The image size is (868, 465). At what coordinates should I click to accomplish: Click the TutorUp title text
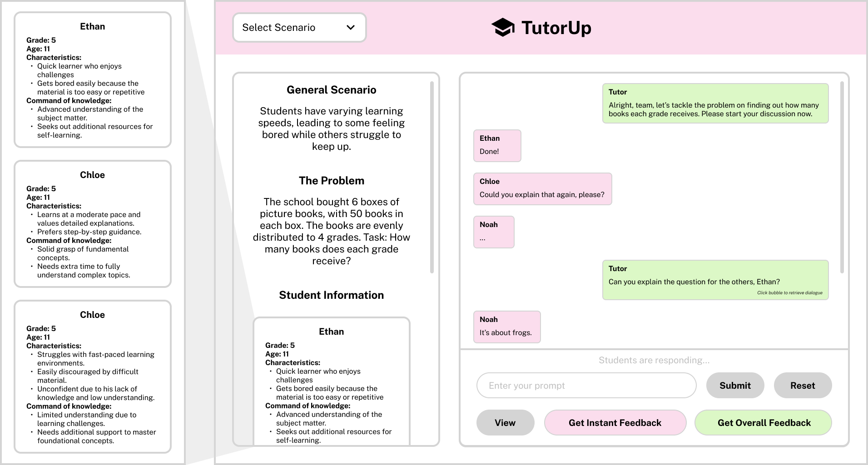coord(556,28)
